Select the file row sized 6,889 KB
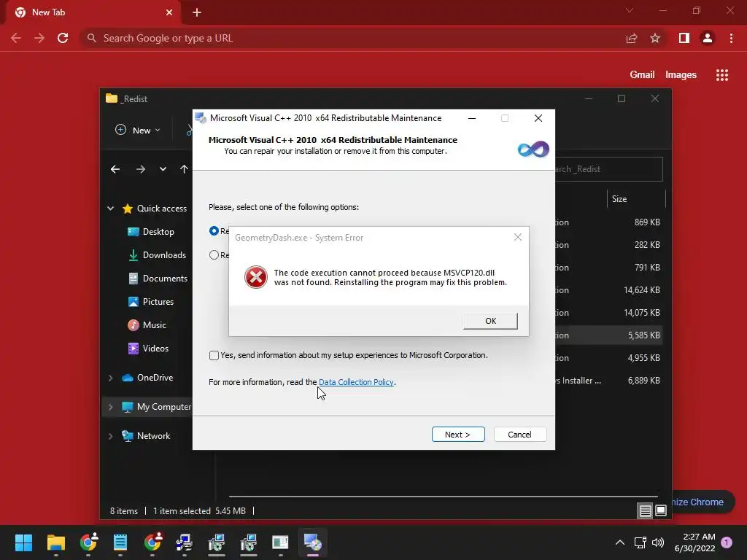 608,381
